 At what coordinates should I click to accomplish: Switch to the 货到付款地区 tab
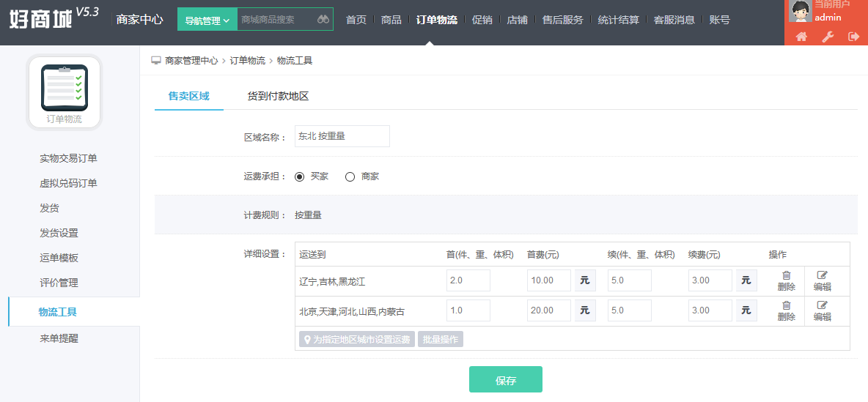tap(278, 96)
